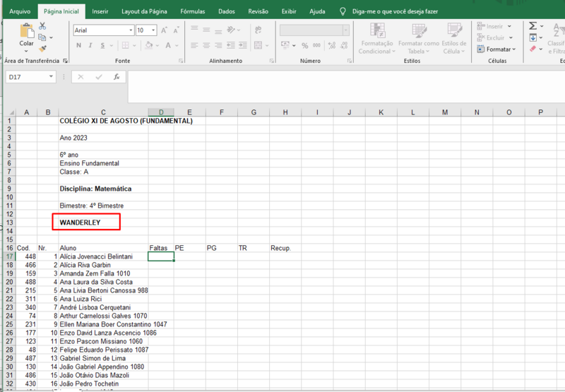Open the Fonte dialog launcher

(x=181, y=61)
